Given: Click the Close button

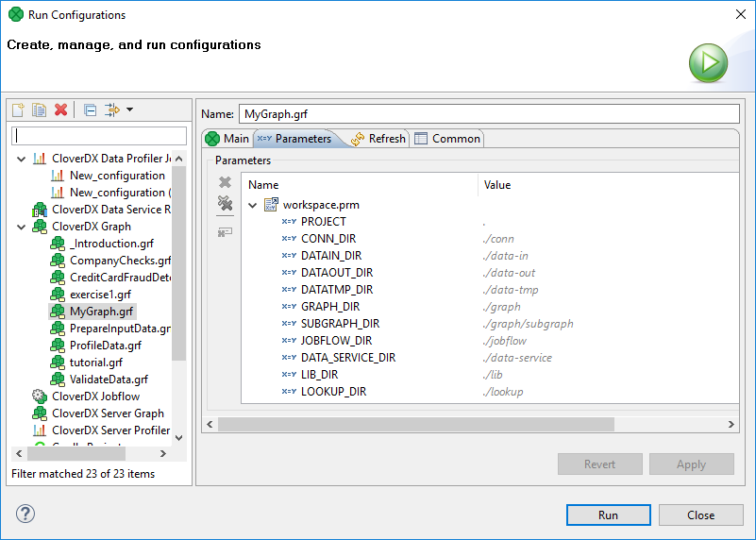Looking at the screenshot, I should [x=701, y=515].
